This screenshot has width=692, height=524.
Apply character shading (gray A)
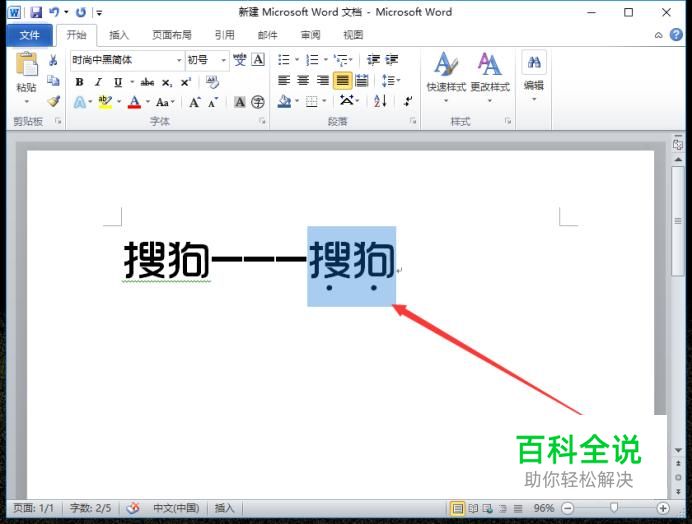point(239,102)
